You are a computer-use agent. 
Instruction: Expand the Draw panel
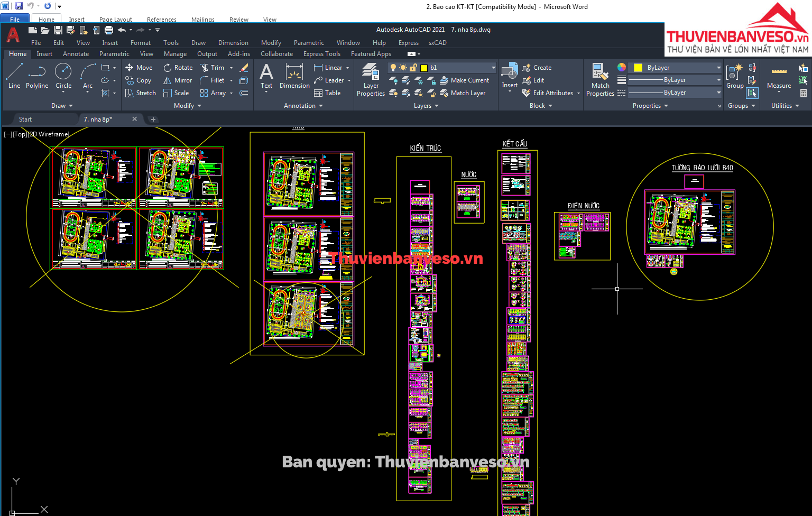(62, 106)
